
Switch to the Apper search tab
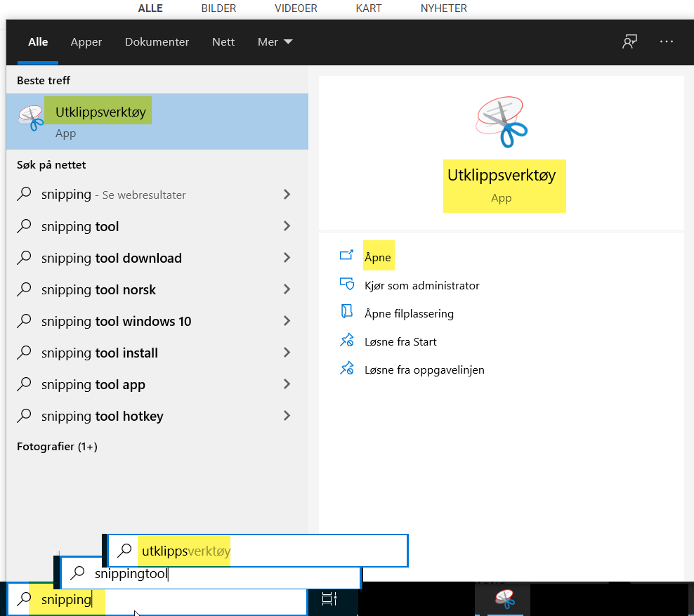coord(86,41)
